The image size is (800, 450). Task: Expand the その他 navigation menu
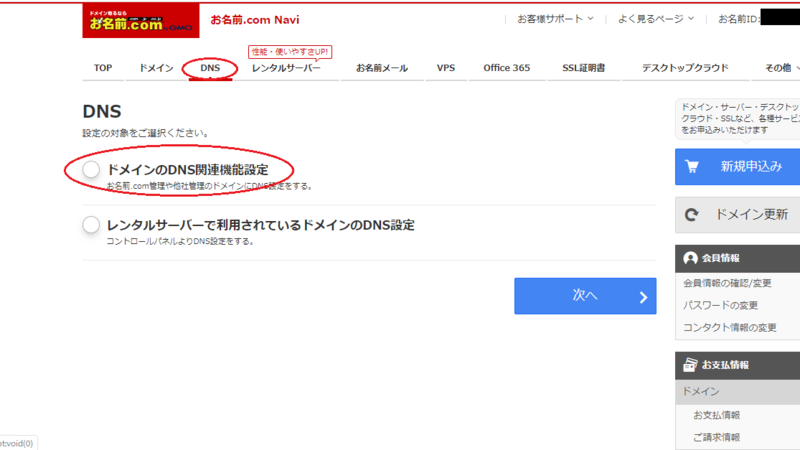pyautogui.click(x=782, y=68)
